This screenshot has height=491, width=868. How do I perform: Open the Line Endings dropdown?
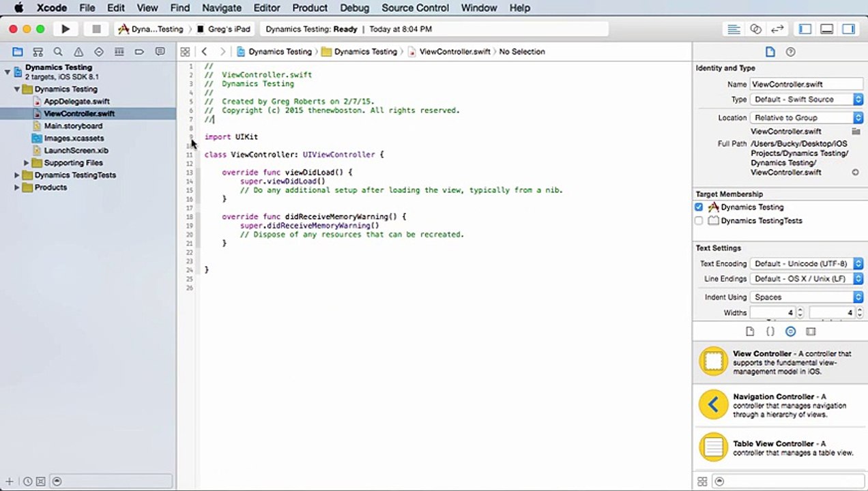tap(807, 279)
